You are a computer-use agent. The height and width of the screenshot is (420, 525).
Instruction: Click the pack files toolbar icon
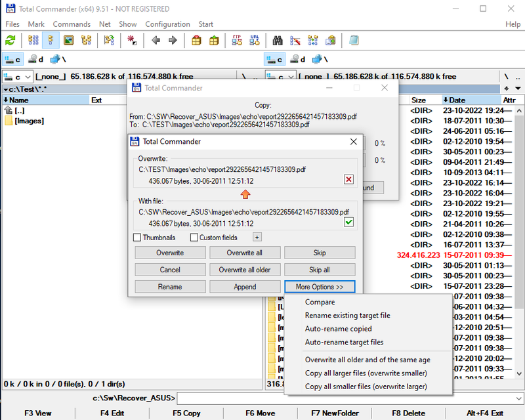click(196, 41)
